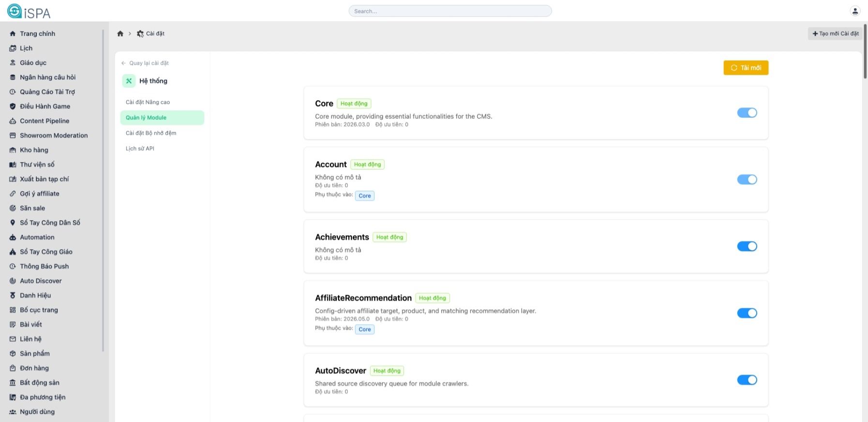The width and height of the screenshot is (868, 422).
Task: Open Content Pipeline in sidebar
Action: pos(45,121)
